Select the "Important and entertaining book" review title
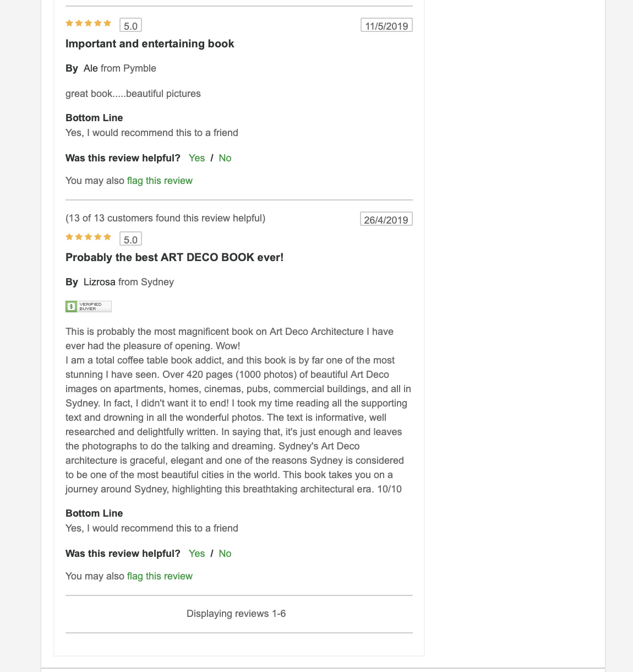Screen dimensions: 633x672 pos(150,44)
